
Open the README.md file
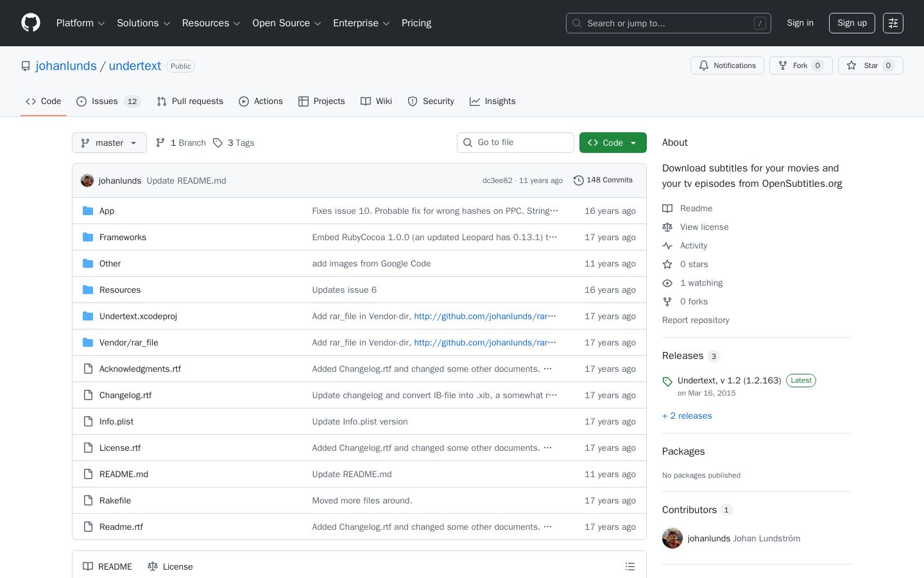[x=124, y=474]
